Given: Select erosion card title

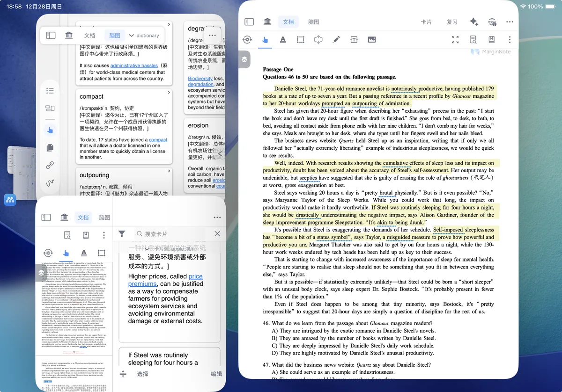Looking at the screenshot, I should point(198,125).
